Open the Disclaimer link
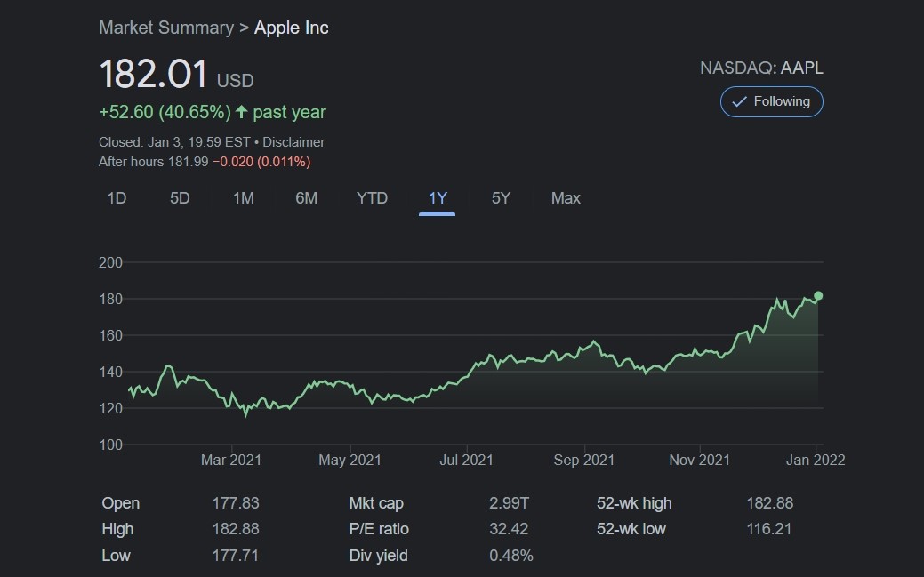Screen dimensions: 924x577 pyautogui.click(x=293, y=142)
